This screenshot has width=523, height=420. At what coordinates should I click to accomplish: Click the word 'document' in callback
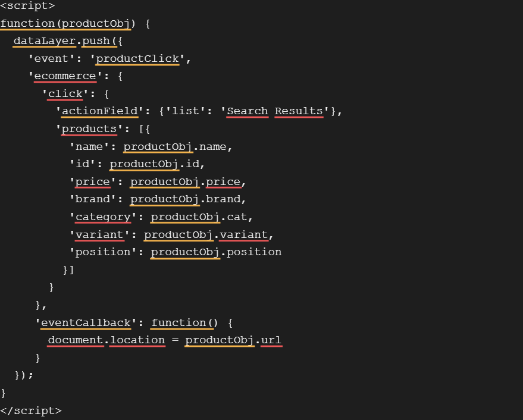pos(76,340)
